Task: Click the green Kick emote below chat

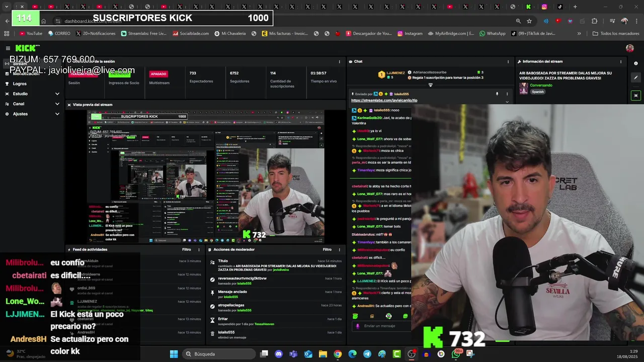Action: tap(355, 316)
